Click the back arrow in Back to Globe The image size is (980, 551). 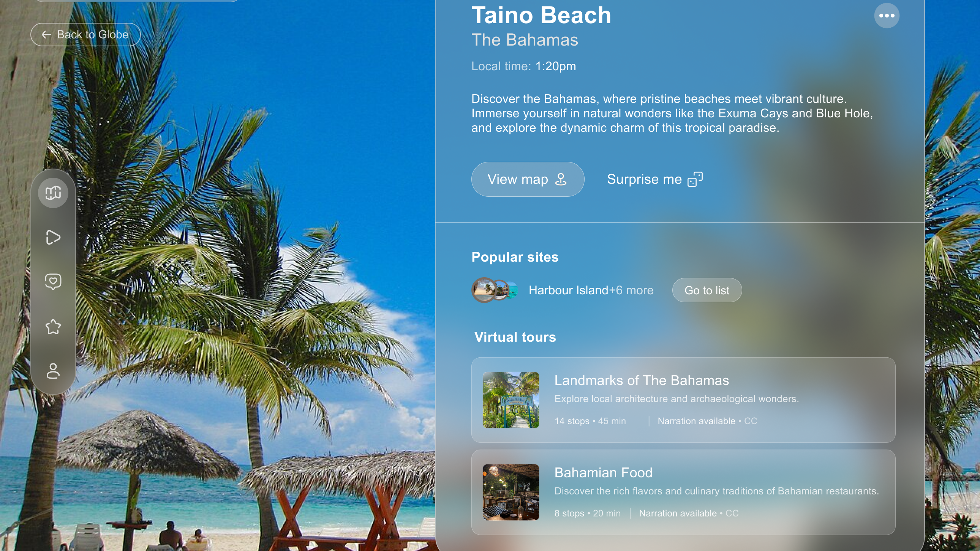click(46, 35)
